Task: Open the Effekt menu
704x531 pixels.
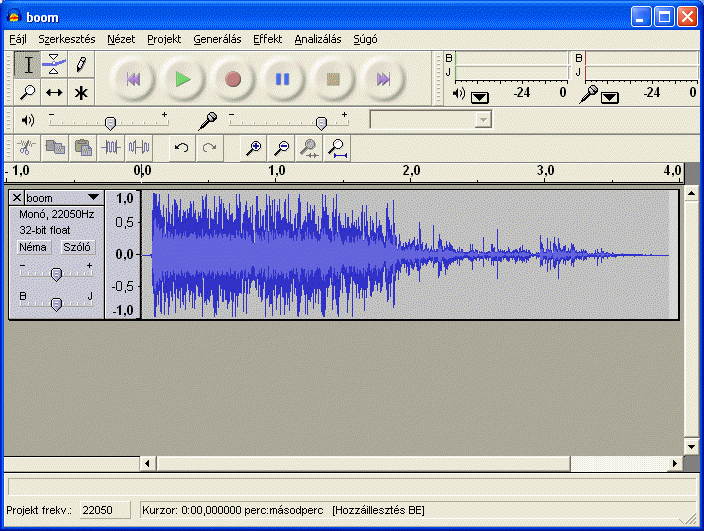Action: tap(268, 39)
